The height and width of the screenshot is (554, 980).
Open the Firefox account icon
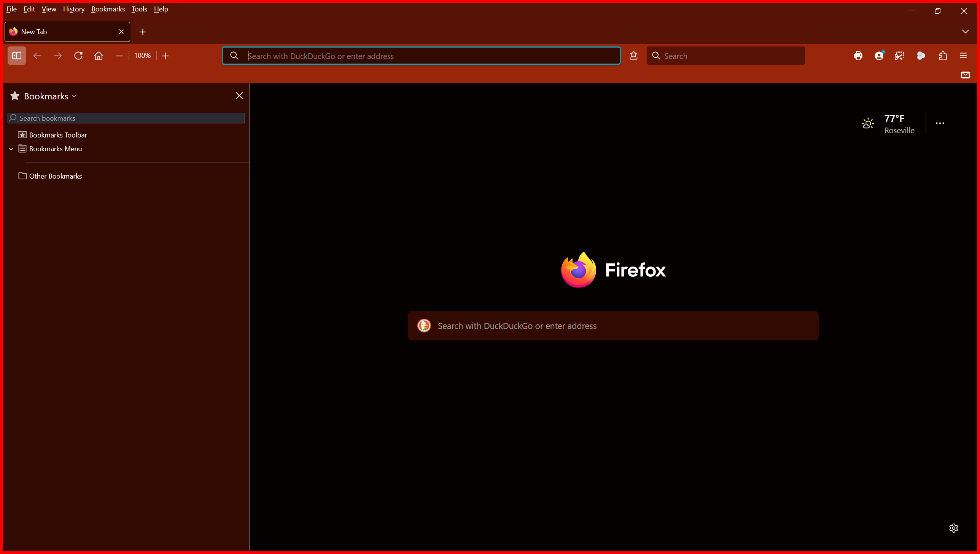(x=879, y=56)
